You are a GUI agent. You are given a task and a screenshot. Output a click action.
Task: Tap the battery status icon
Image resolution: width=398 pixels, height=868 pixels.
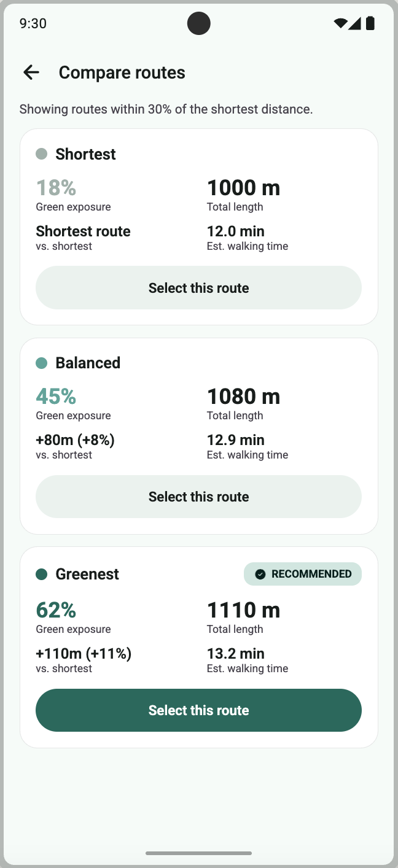coord(370,24)
